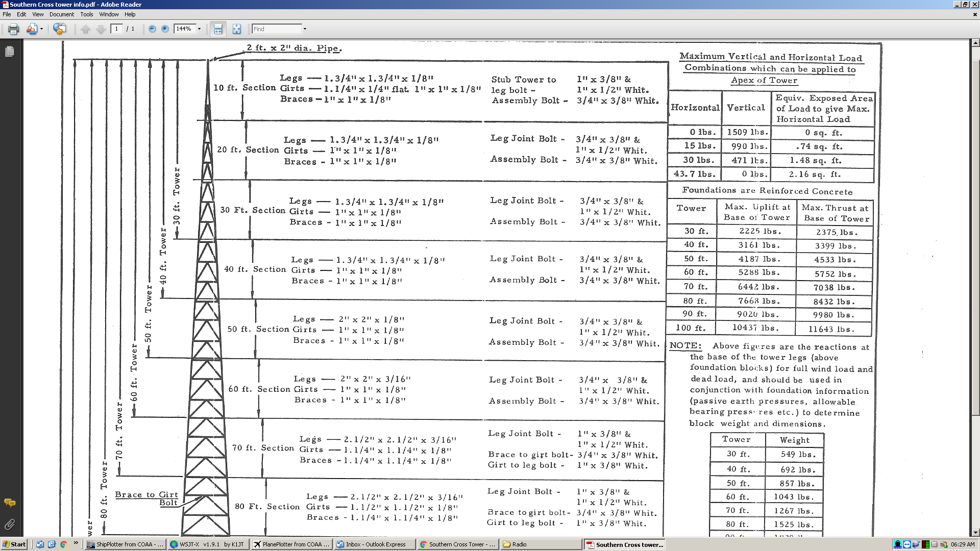Screen dimensions: 980x551
Task: Click the Find text field
Action: coord(276,29)
